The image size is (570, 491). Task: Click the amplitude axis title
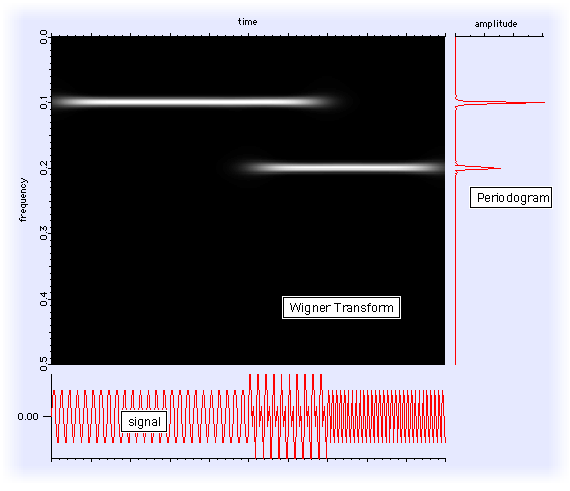[496, 24]
